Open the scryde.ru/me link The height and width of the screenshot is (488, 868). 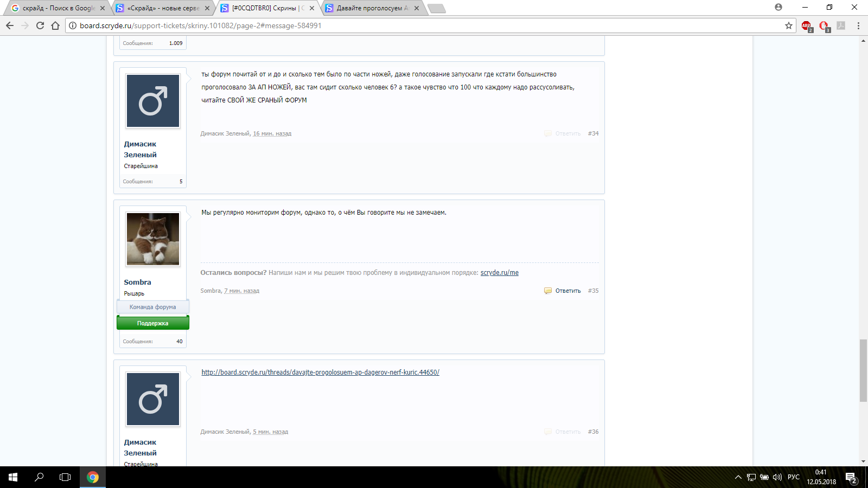[x=499, y=273]
